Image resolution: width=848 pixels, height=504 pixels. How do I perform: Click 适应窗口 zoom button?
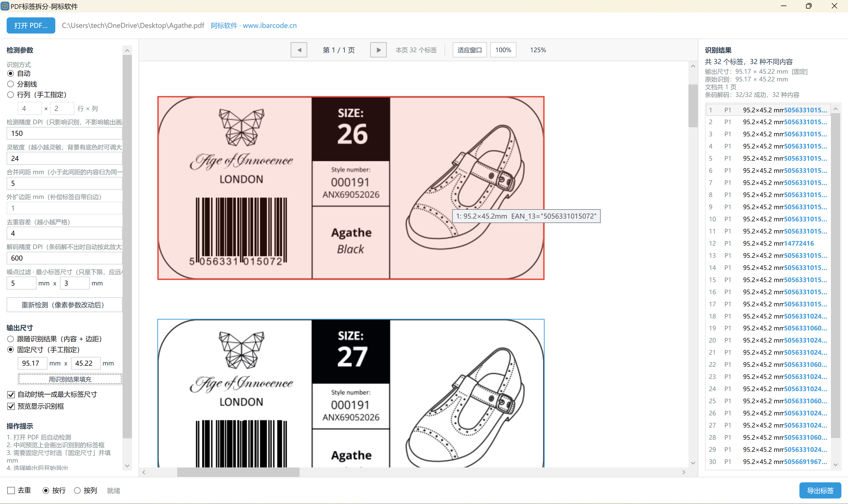(469, 50)
